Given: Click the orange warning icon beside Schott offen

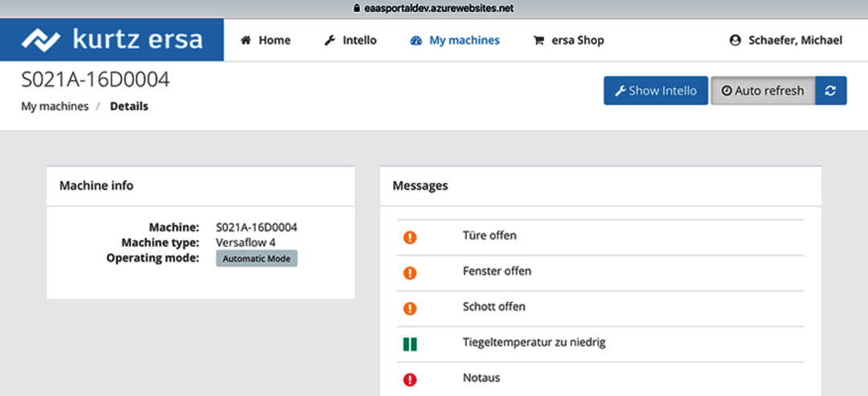Looking at the screenshot, I should pyautogui.click(x=410, y=308).
